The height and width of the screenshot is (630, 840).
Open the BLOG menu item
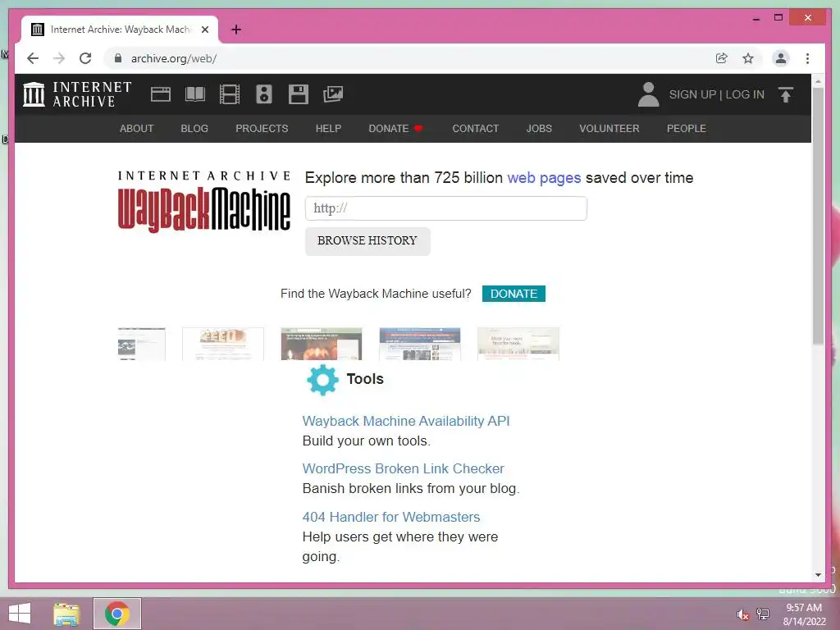[194, 129]
